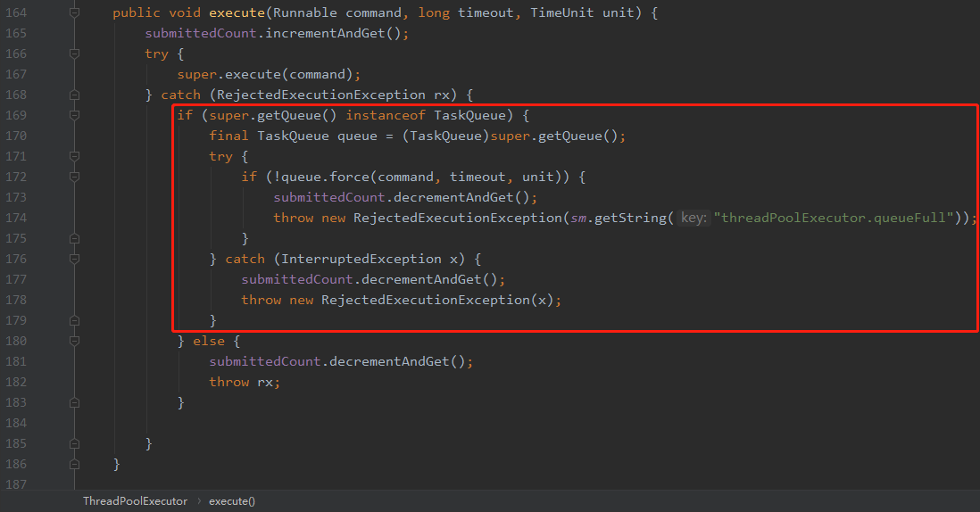Click final keyword on line 170

tap(228, 136)
